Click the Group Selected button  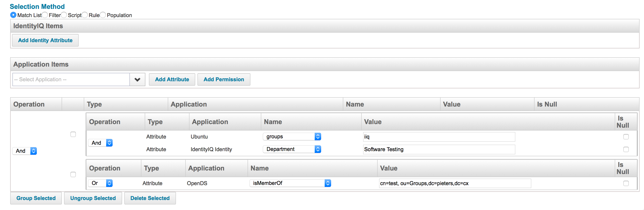pyautogui.click(x=36, y=198)
